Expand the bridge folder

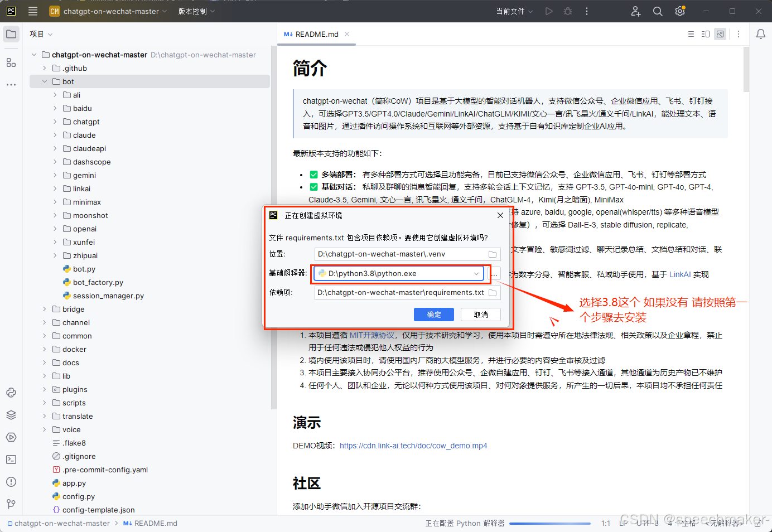[45, 309]
